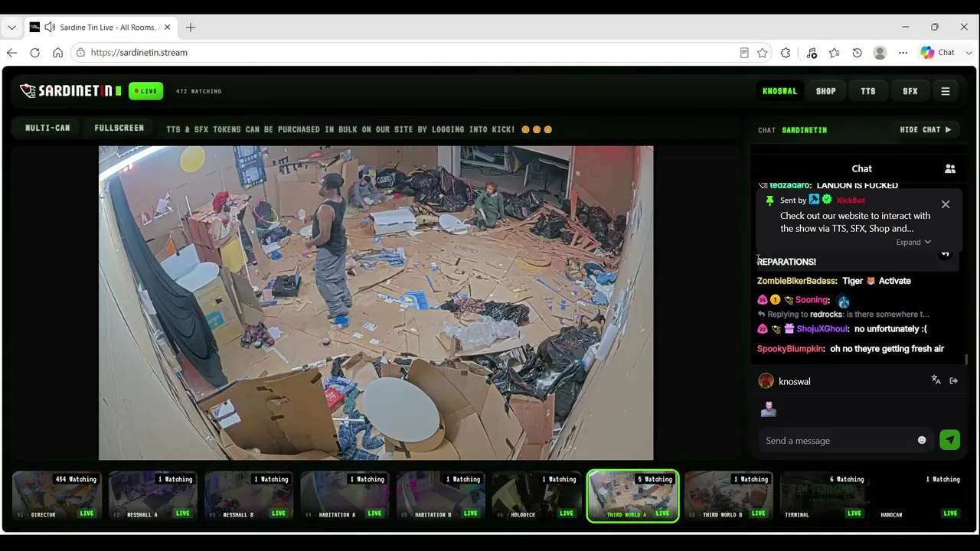The height and width of the screenshot is (551, 980).
Task: Refresh the current page
Action: 34,53
